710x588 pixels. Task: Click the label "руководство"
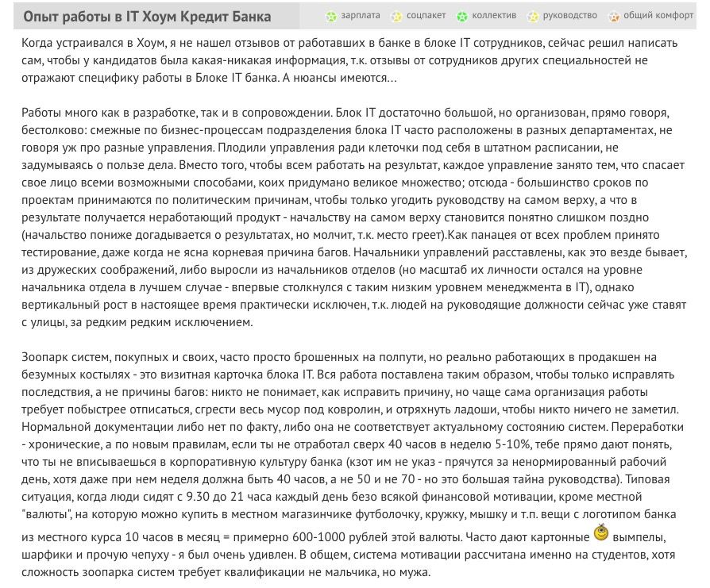click(569, 15)
